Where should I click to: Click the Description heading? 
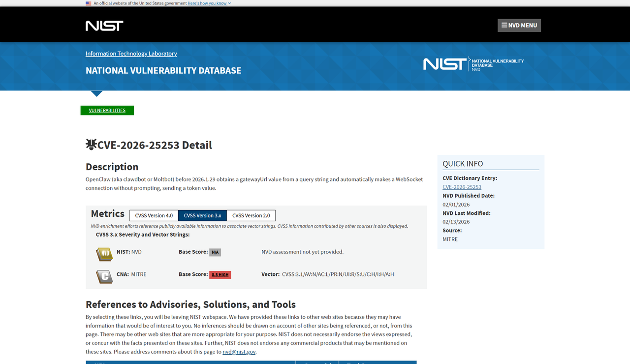click(112, 167)
